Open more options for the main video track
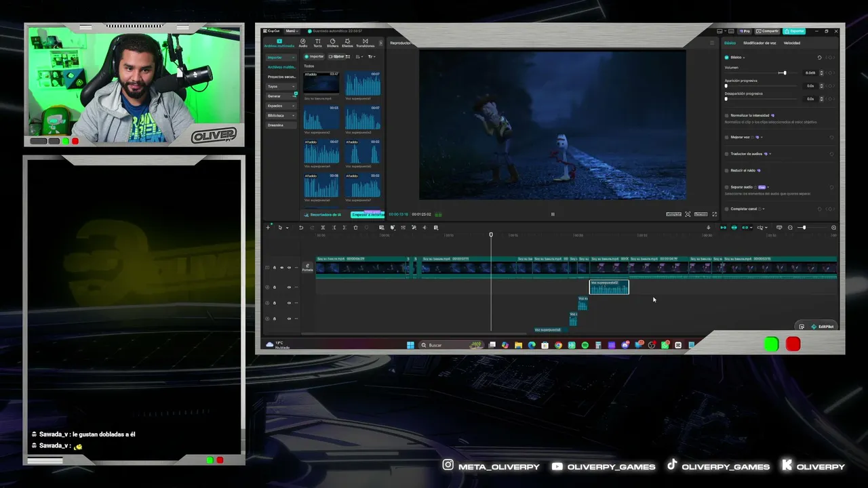868x488 pixels. click(296, 268)
